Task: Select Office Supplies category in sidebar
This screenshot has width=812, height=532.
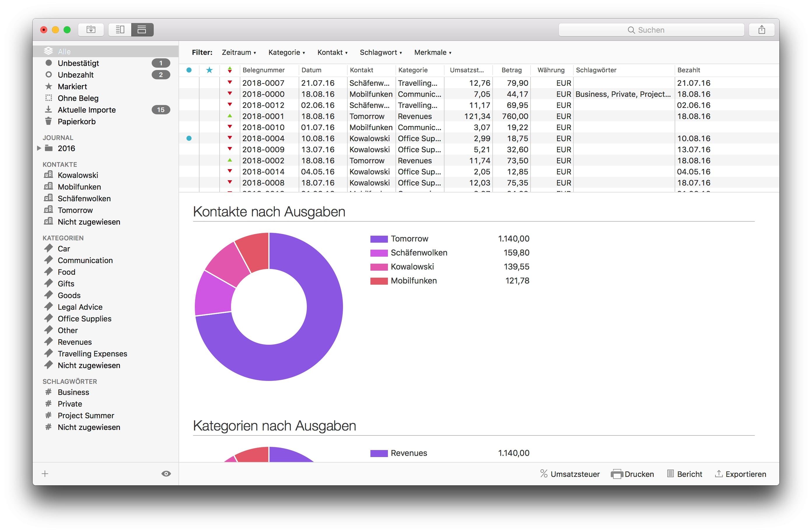Action: tap(84, 318)
